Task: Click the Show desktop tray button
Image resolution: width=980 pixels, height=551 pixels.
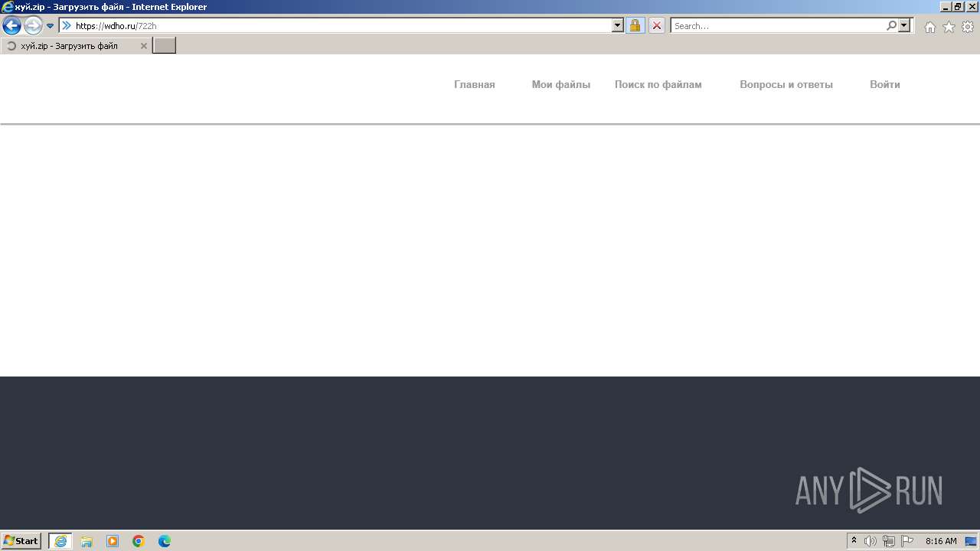Action: click(972, 541)
